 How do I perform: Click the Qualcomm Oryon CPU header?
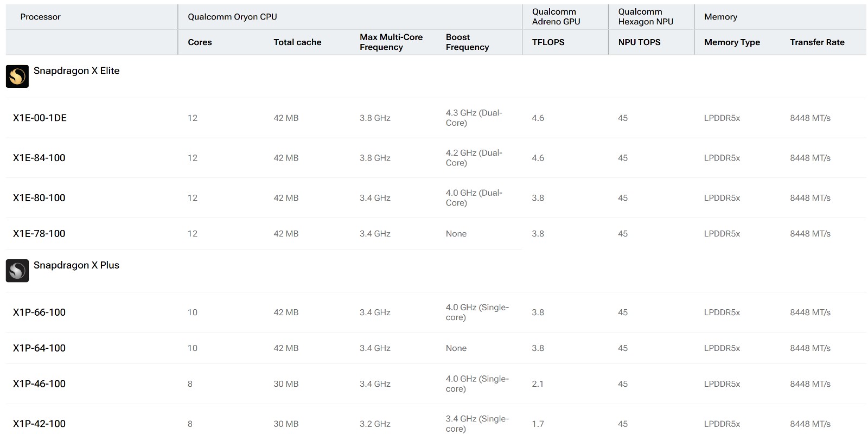(232, 17)
